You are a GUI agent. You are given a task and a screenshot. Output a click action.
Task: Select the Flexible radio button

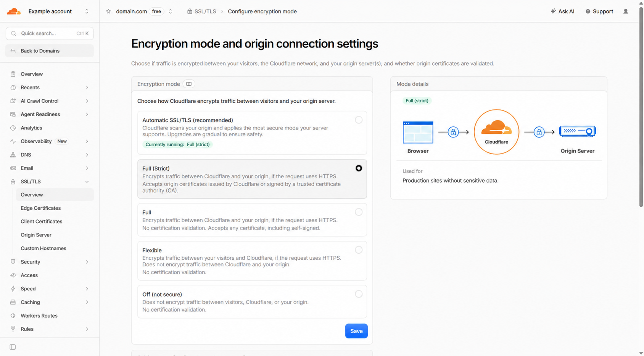[359, 250]
